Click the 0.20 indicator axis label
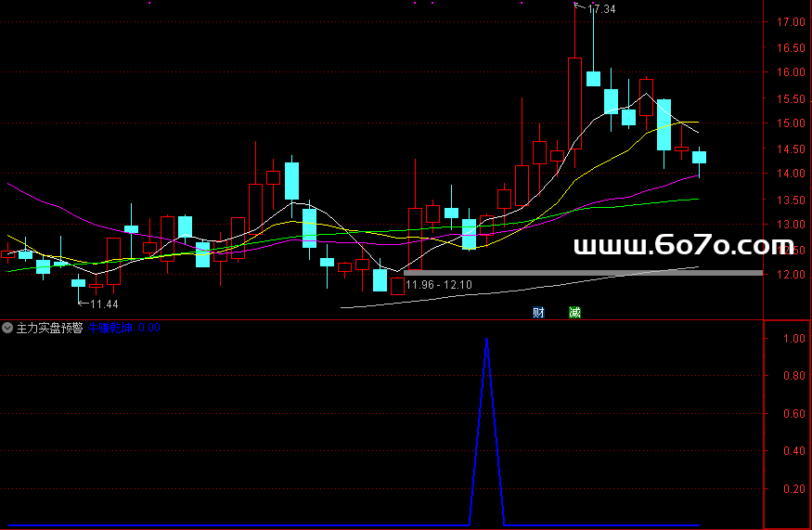The width and height of the screenshot is (812, 530). (x=793, y=489)
